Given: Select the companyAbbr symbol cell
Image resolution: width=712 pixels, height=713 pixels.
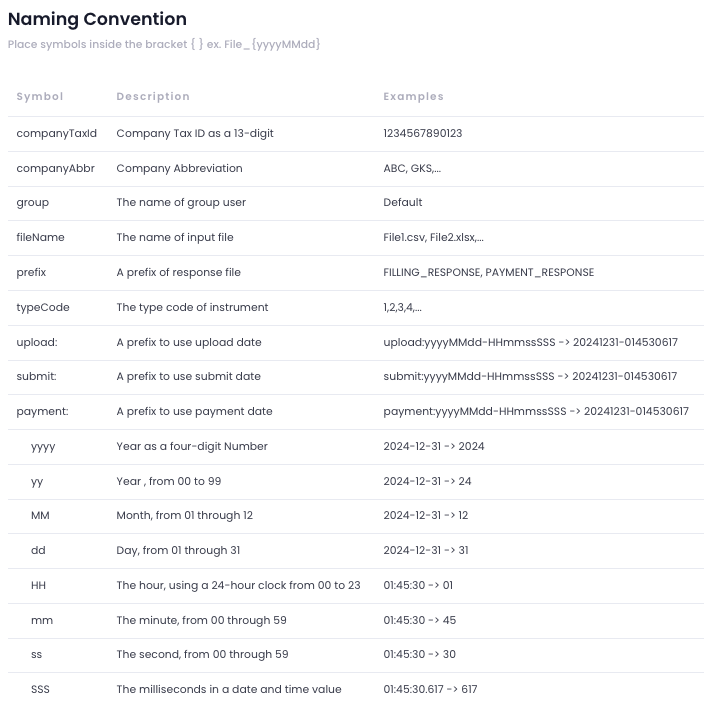Looking at the screenshot, I should (55, 168).
